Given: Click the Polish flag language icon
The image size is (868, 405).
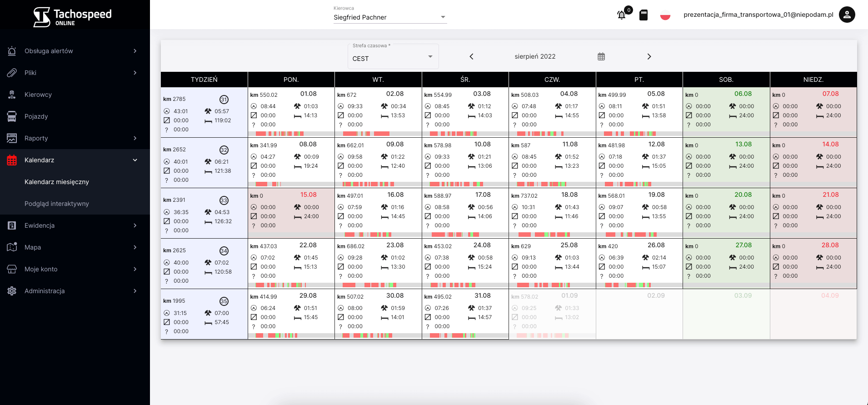Looking at the screenshot, I should [x=665, y=15].
